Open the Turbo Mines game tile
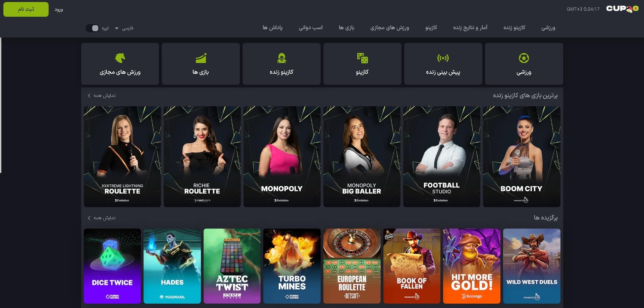Screen dimensions: 644x308 point(292,266)
